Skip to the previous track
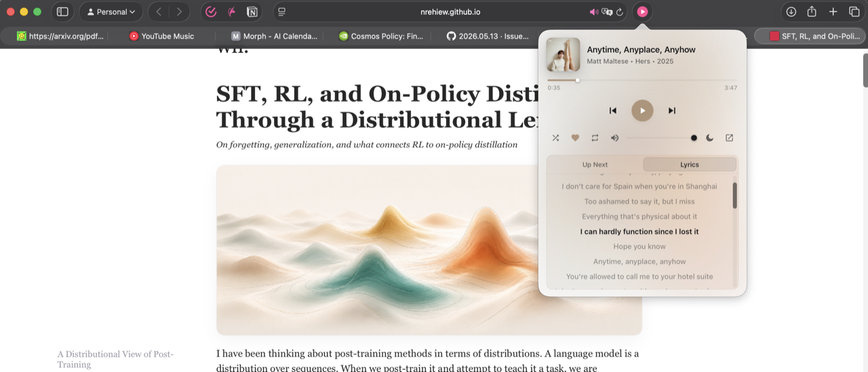Viewport: 868px width, 372px height. (x=613, y=110)
